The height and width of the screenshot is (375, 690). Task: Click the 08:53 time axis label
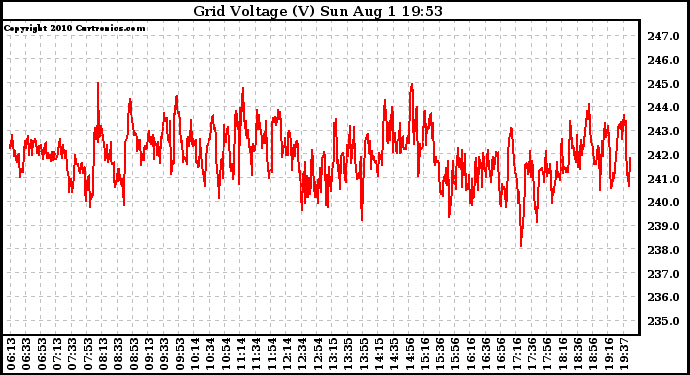click(134, 354)
